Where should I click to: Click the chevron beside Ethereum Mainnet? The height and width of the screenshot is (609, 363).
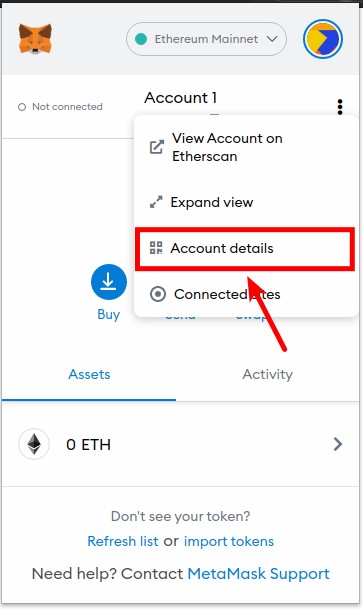(x=272, y=39)
